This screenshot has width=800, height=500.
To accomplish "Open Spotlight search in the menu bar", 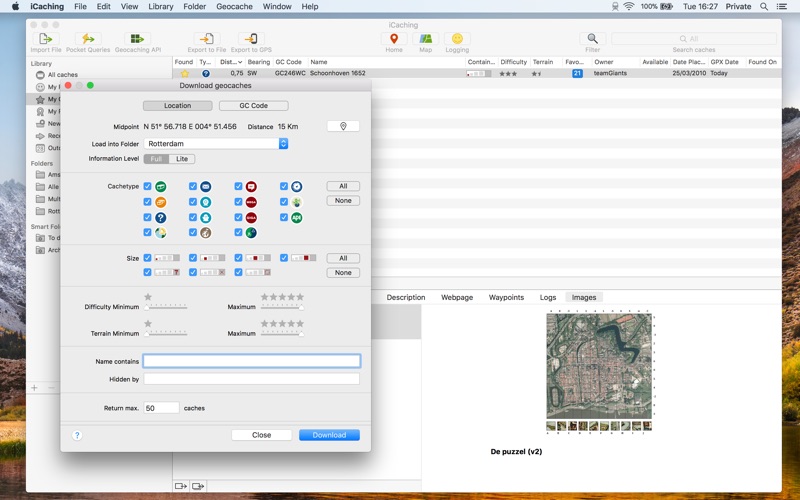I will 764,7.
